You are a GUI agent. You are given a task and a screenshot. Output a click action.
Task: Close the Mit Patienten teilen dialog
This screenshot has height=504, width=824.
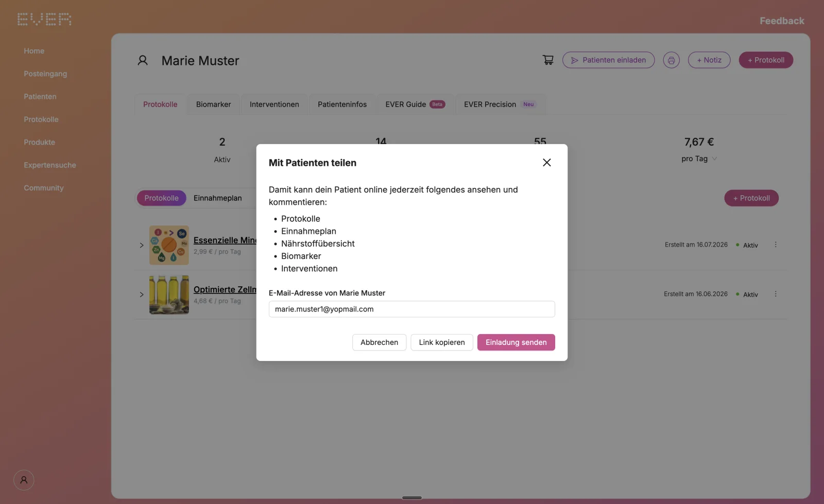click(546, 163)
